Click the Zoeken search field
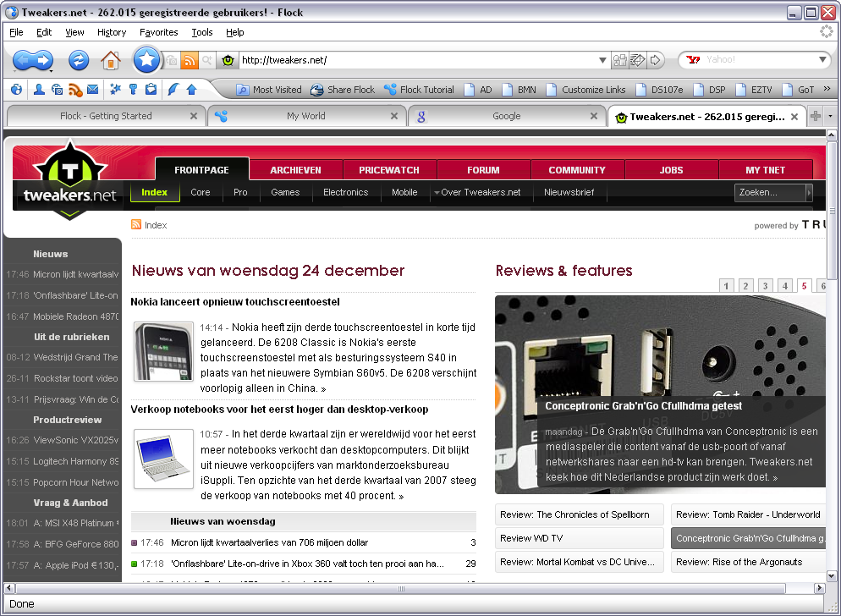The height and width of the screenshot is (616, 841). pos(770,192)
